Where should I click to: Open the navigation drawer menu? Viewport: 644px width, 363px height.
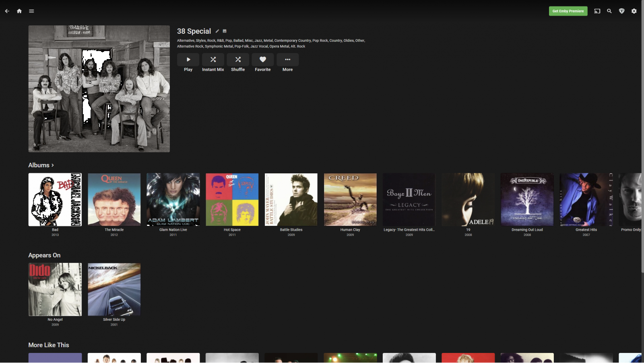tap(31, 11)
